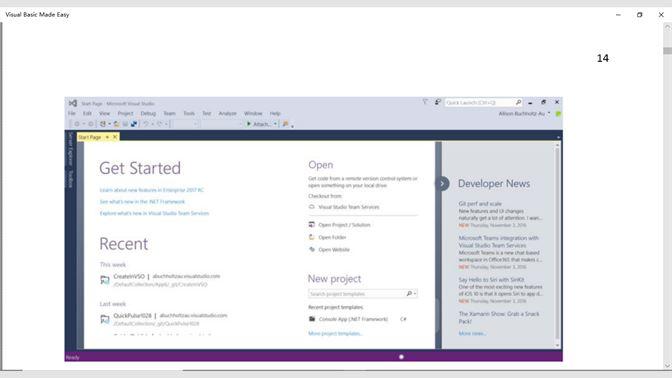
Task: Click the Developer News vertical scrollbar
Action: [x=557, y=244]
